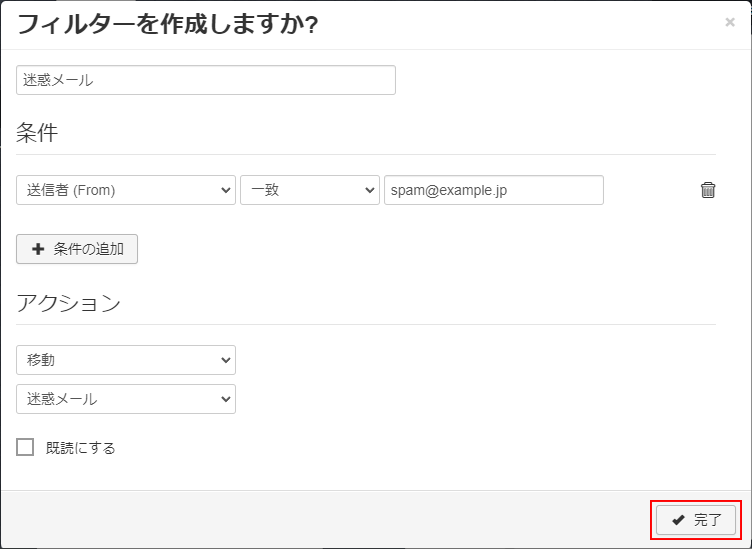Click the arrow on the 移動 selector
This screenshot has width=752, height=549.
(x=223, y=360)
